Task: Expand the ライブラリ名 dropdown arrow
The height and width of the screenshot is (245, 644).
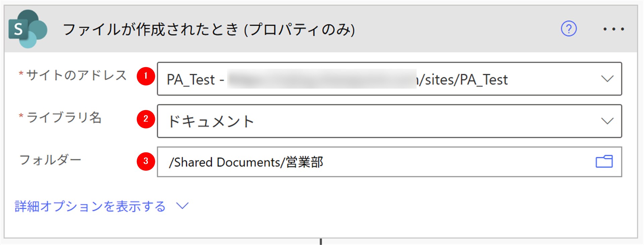Action: click(x=607, y=121)
